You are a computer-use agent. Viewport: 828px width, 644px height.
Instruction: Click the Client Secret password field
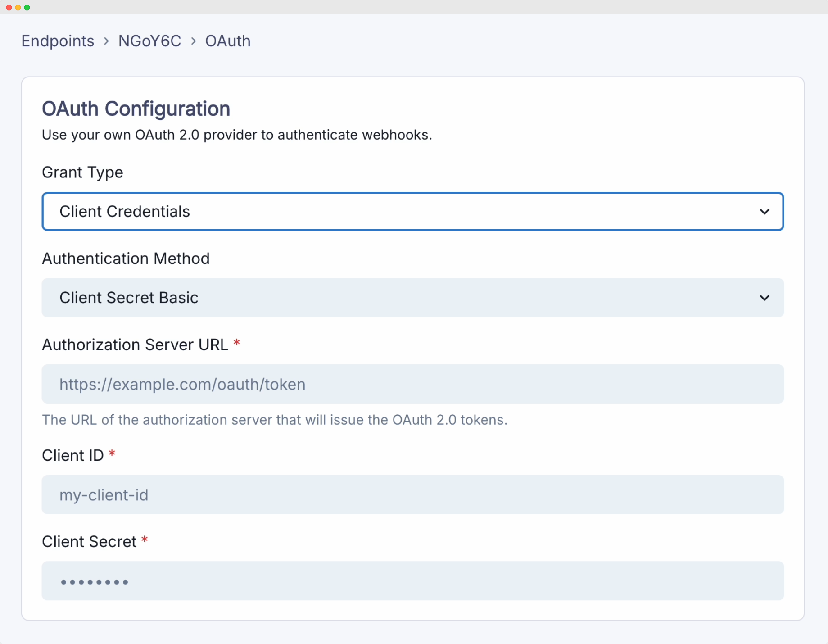coord(412,581)
